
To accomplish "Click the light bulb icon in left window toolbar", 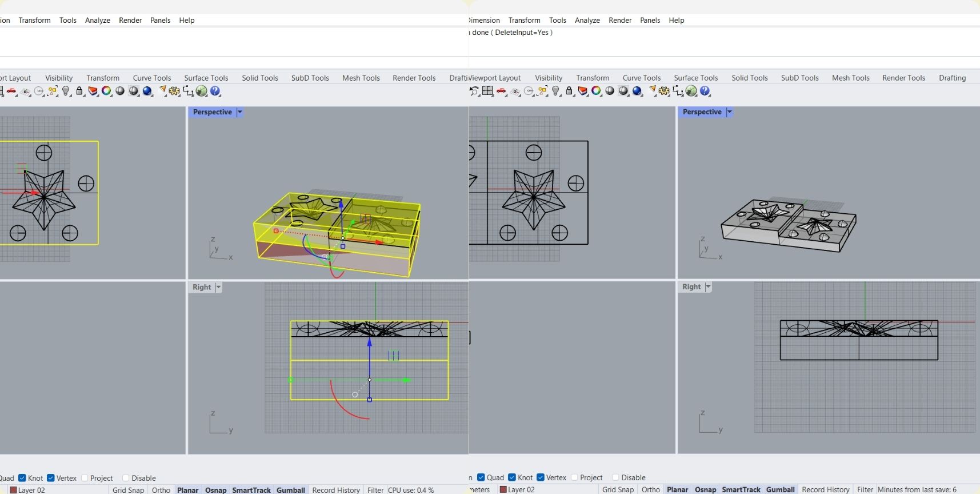I will point(66,91).
